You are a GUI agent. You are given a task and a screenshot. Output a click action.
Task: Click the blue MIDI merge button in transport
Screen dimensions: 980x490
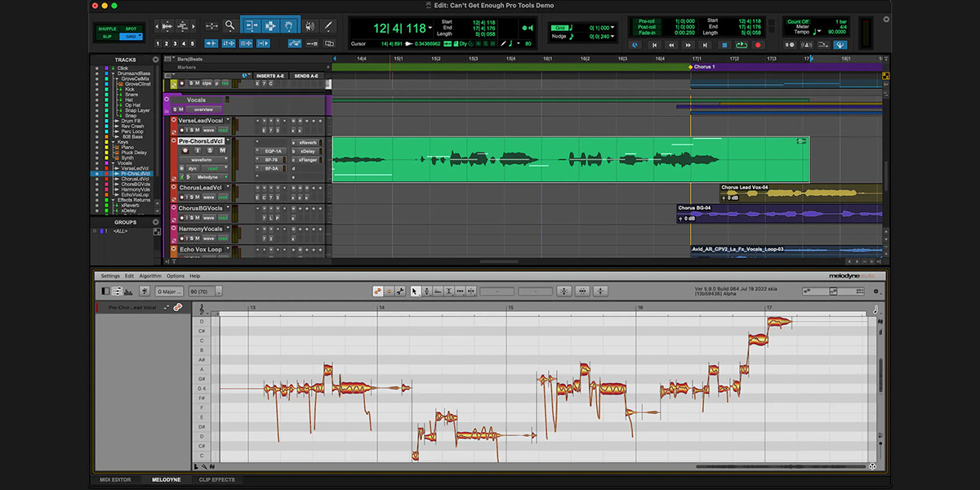click(x=840, y=45)
